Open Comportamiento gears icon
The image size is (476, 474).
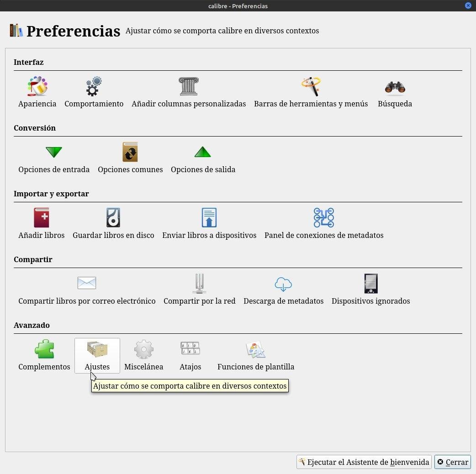click(94, 86)
